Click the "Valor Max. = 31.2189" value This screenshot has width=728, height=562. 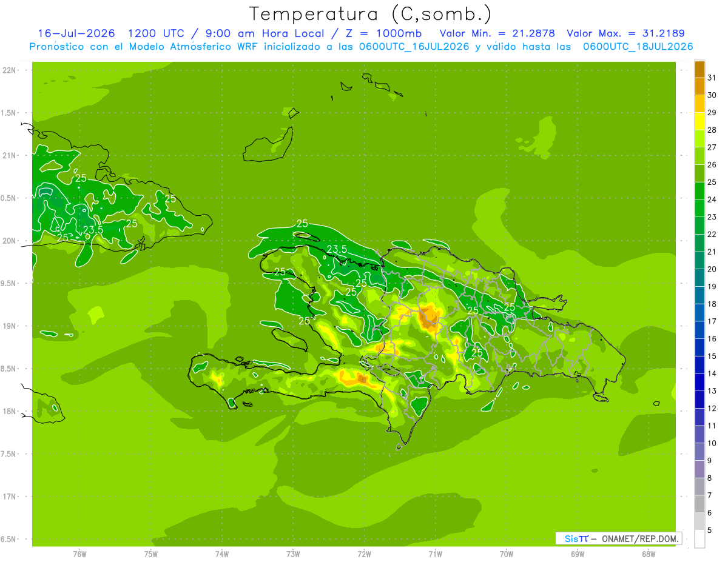(626, 33)
